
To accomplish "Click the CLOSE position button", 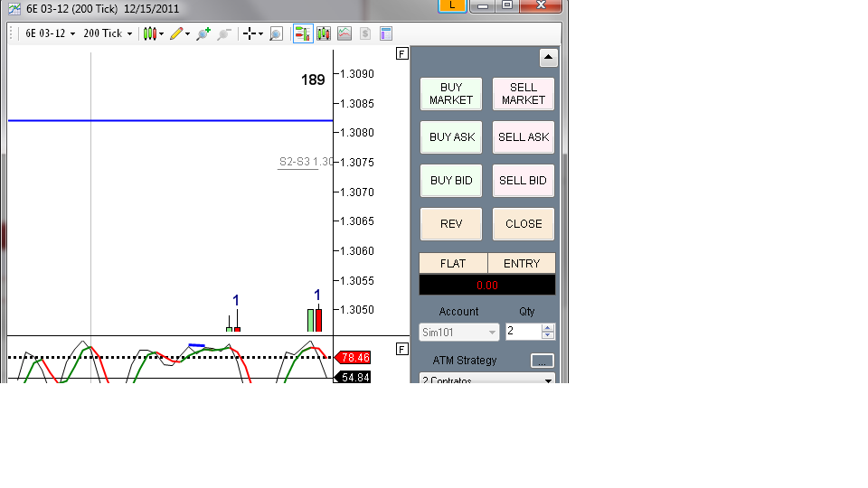I will pyautogui.click(x=524, y=224).
